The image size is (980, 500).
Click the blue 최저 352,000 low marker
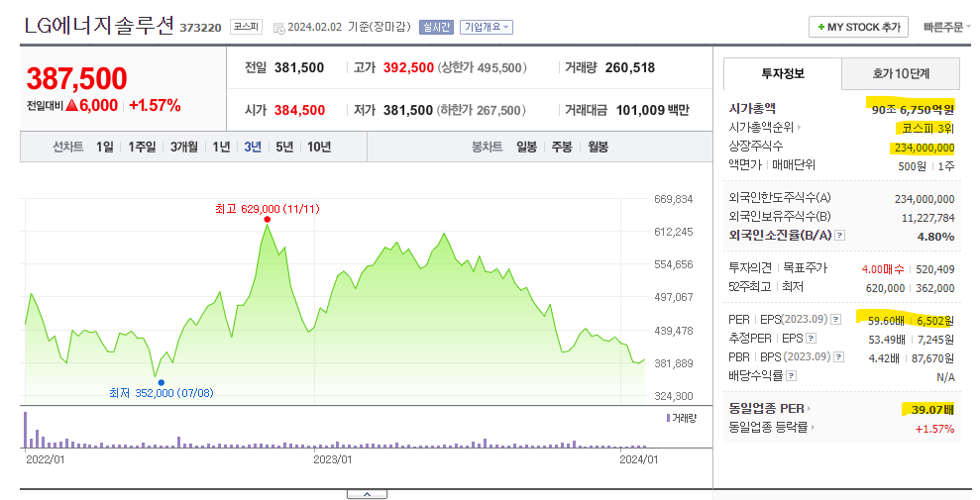tap(162, 382)
